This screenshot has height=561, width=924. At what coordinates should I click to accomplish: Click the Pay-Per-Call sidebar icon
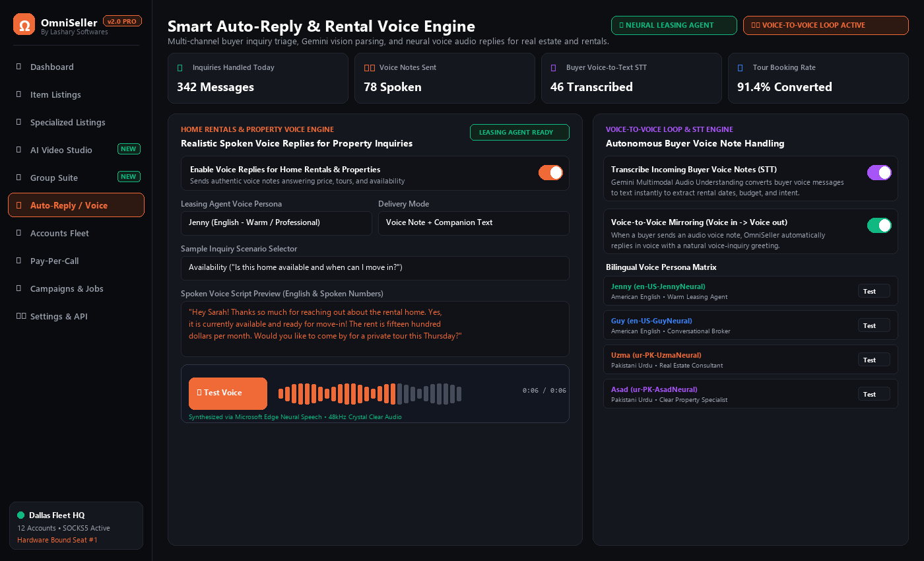18,261
